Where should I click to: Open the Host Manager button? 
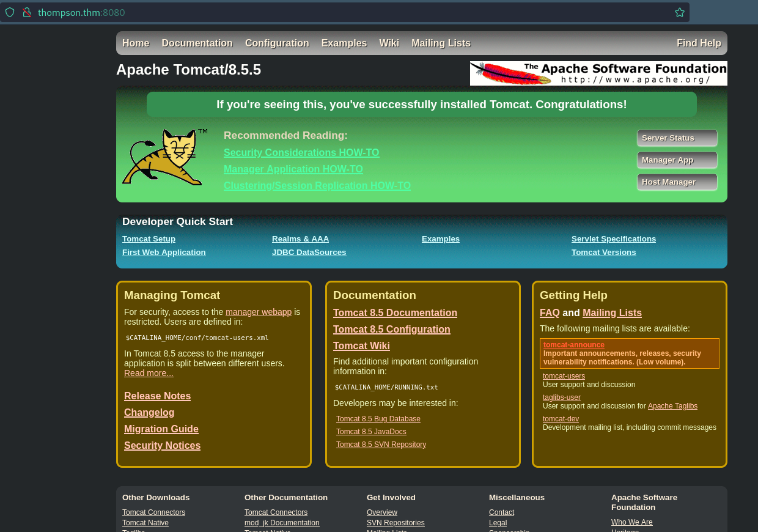[x=677, y=182]
